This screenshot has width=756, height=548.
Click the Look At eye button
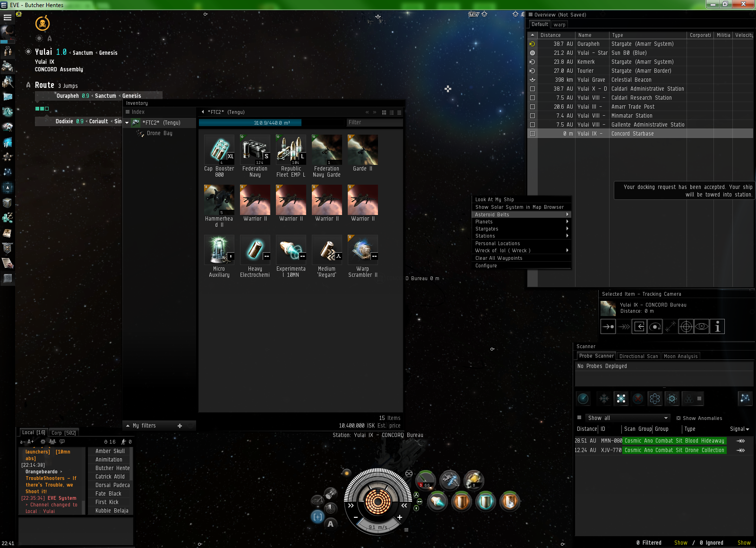[702, 326]
